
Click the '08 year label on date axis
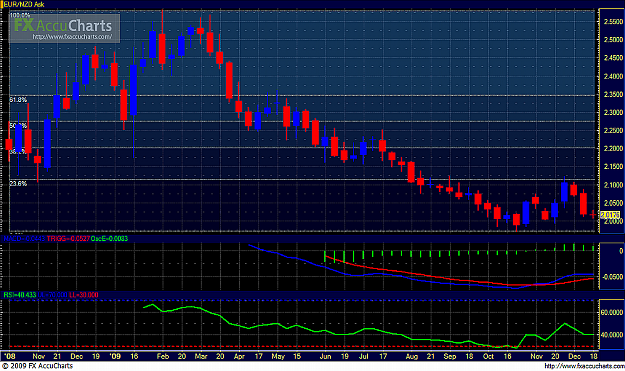tap(9, 356)
